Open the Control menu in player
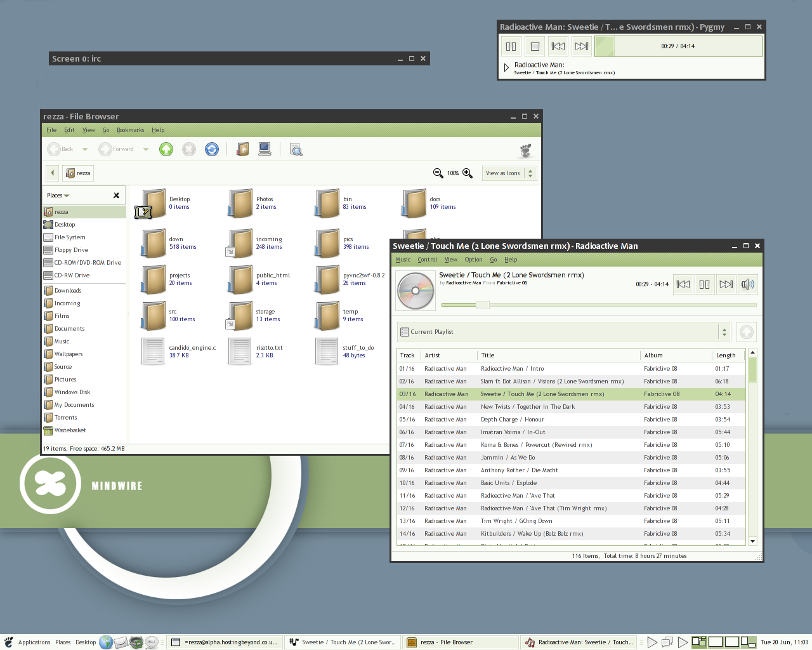 427,260
